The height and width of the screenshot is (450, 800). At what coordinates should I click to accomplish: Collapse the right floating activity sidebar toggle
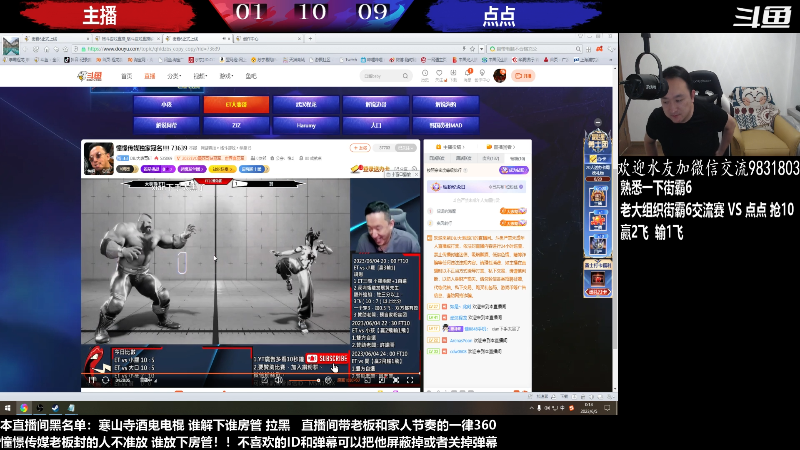tap(598, 122)
